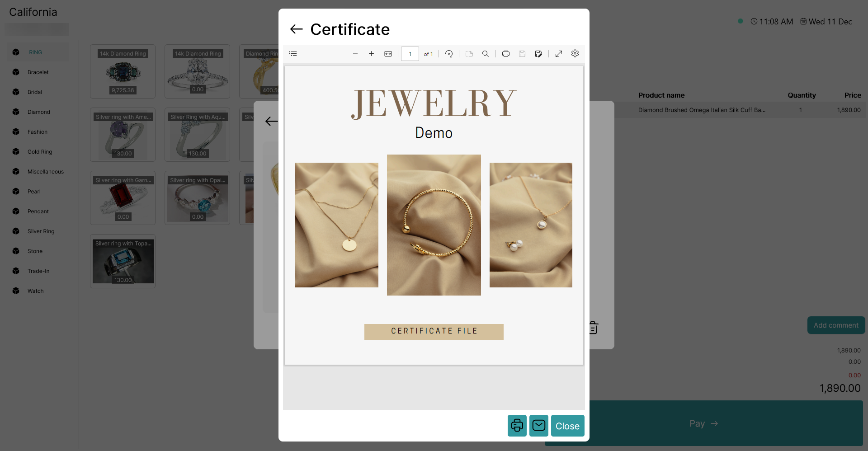Click the cube icon beside Pearl
The width and height of the screenshot is (868, 451).
pos(16,191)
